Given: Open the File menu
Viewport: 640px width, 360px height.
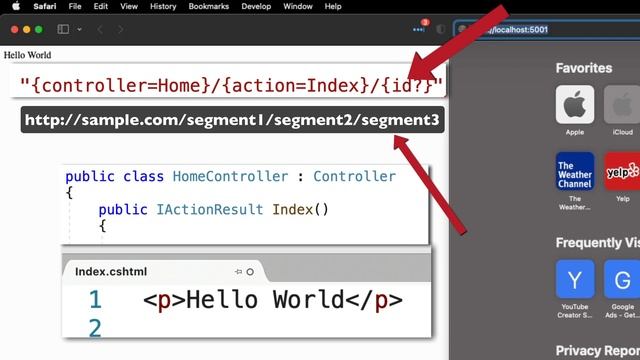Looking at the screenshot, I should (75, 6).
